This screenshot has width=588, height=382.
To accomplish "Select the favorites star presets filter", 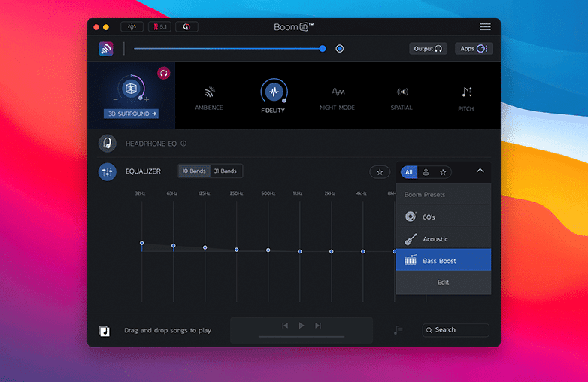I will coord(443,172).
